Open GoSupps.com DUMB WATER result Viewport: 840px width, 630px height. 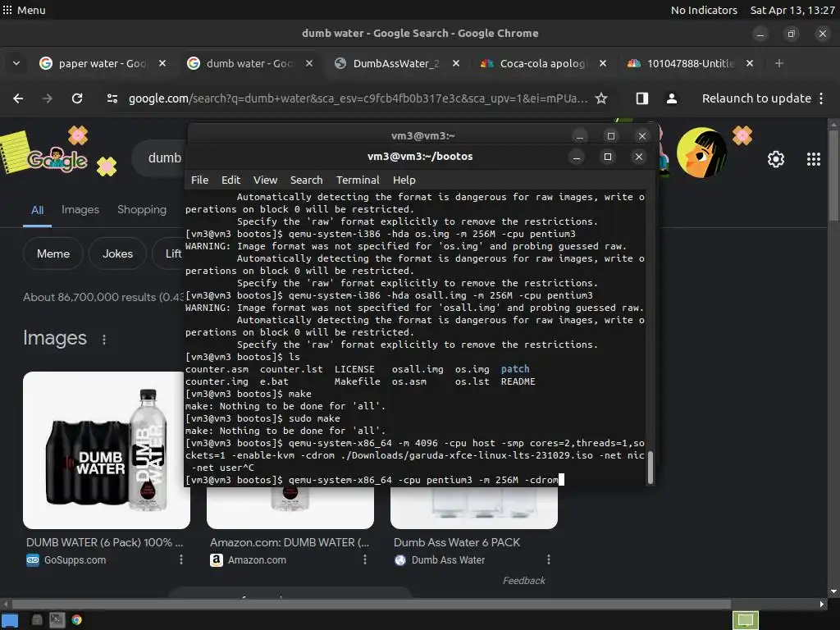click(104, 542)
